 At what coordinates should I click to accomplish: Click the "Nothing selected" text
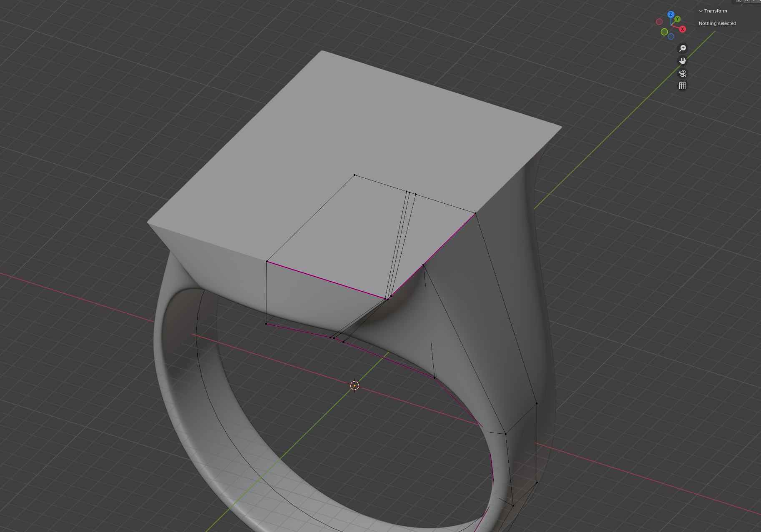[x=717, y=23]
